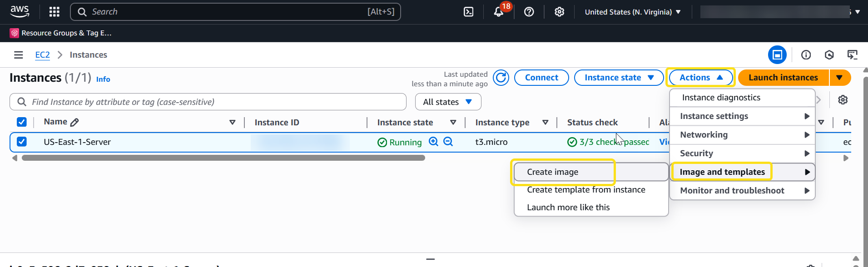Expand Image and templates submenu
868x267 pixels.
[x=742, y=172]
